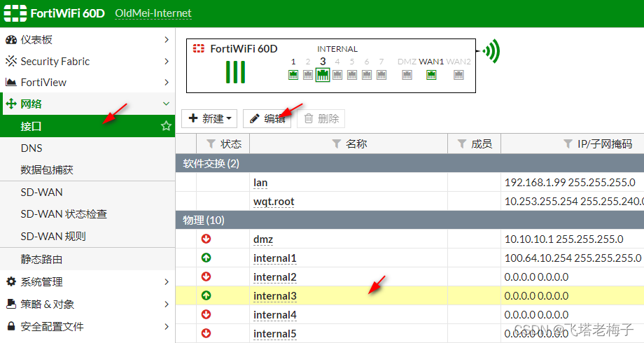Click port 6 icon in faceplate
Screen dimensions: 644x343
click(367, 75)
